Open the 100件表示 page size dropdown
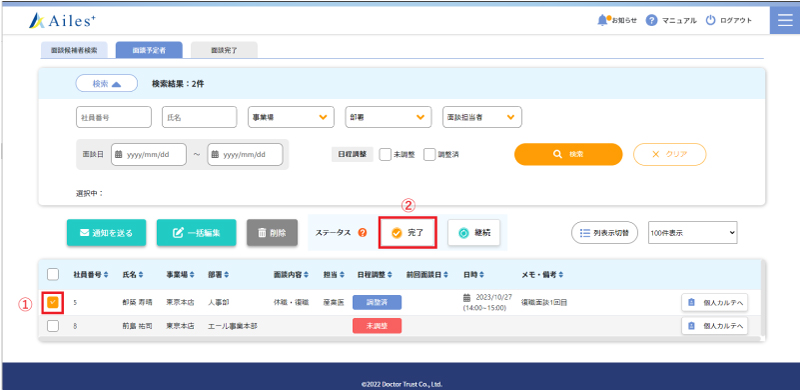800x390 pixels. point(693,233)
